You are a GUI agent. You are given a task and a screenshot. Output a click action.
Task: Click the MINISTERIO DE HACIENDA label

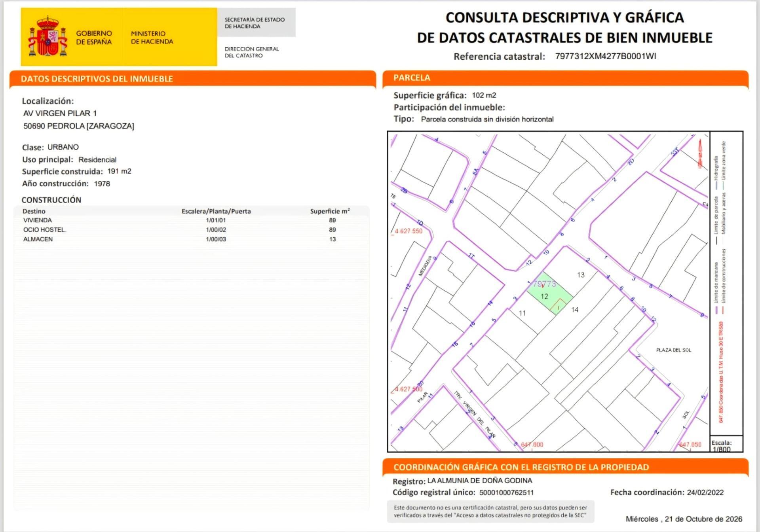tap(152, 38)
